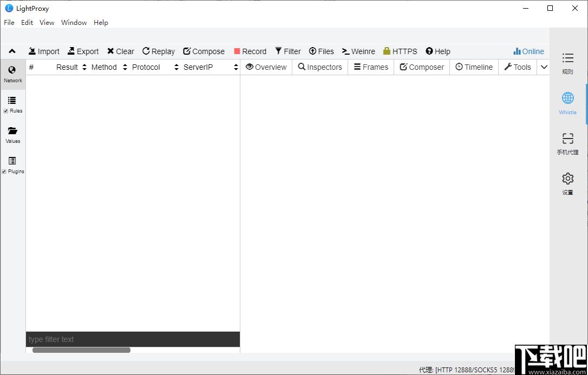588x375 pixels.
Task: Open the 设置 gear icon
Action: (x=568, y=179)
